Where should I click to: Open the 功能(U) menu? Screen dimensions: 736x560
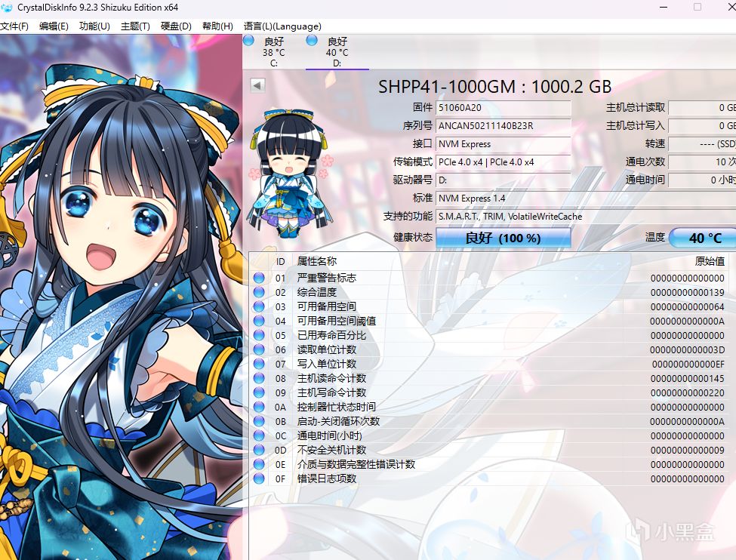94,26
